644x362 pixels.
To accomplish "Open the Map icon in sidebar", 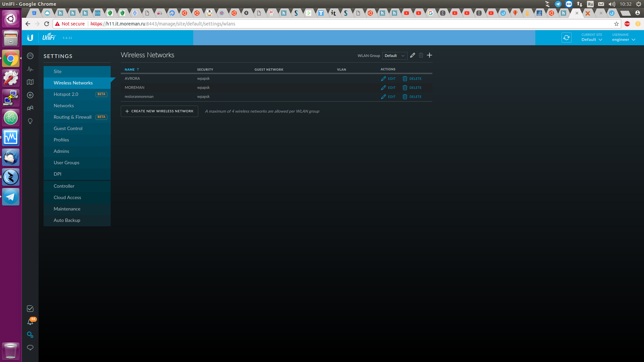I will pyautogui.click(x=30, y=82).
